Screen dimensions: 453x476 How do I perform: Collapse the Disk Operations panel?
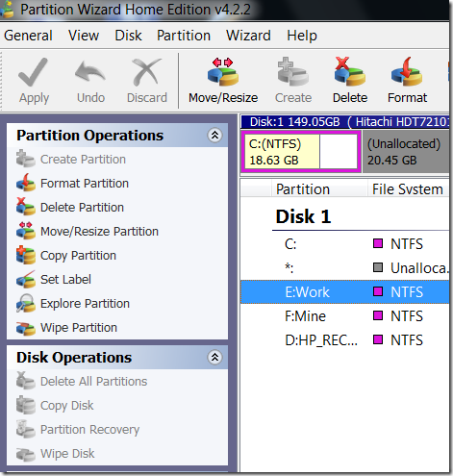point(214,357)
